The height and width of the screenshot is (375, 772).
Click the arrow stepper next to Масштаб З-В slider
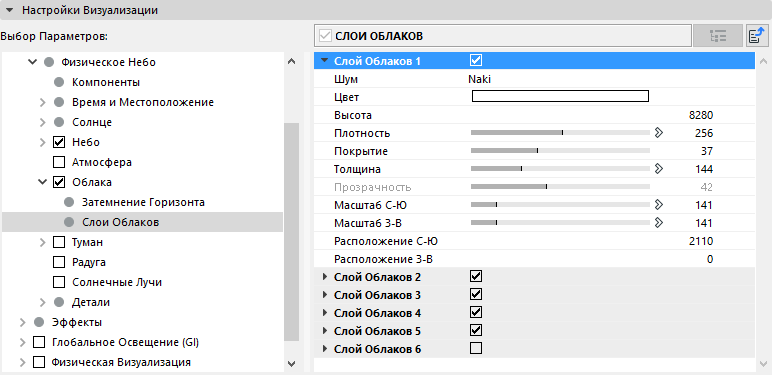pyautogui.click(x=659, y=223)
